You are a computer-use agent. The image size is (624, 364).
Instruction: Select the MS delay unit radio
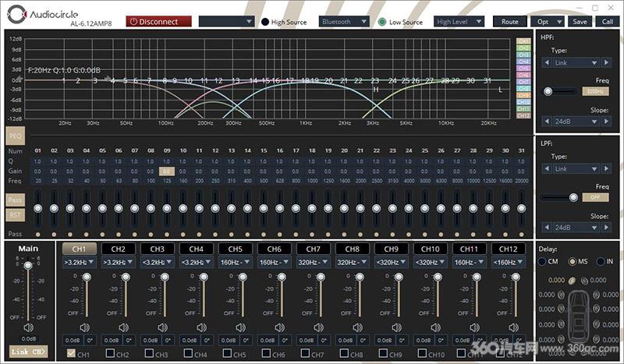tap(573, 261)
